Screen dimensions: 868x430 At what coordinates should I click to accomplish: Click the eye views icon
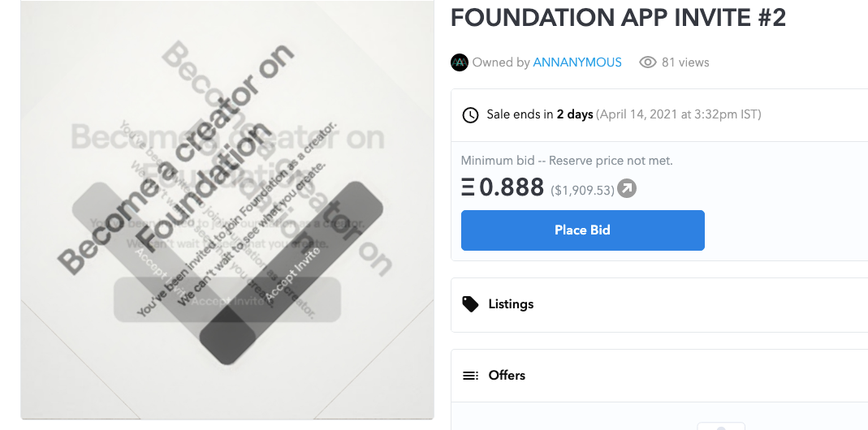[647, 62]
